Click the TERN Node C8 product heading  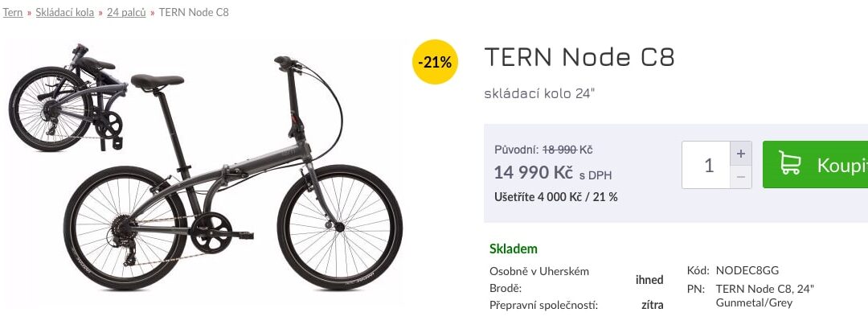[x=579, y=58]
